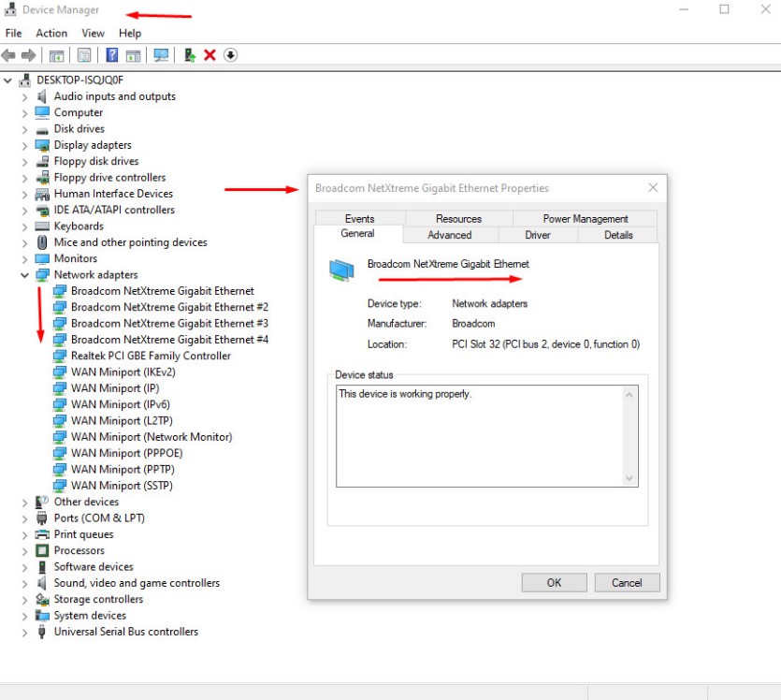
Task: Click the Keyboards category icon
Action: pyautogui.click(x=42, y=226)
